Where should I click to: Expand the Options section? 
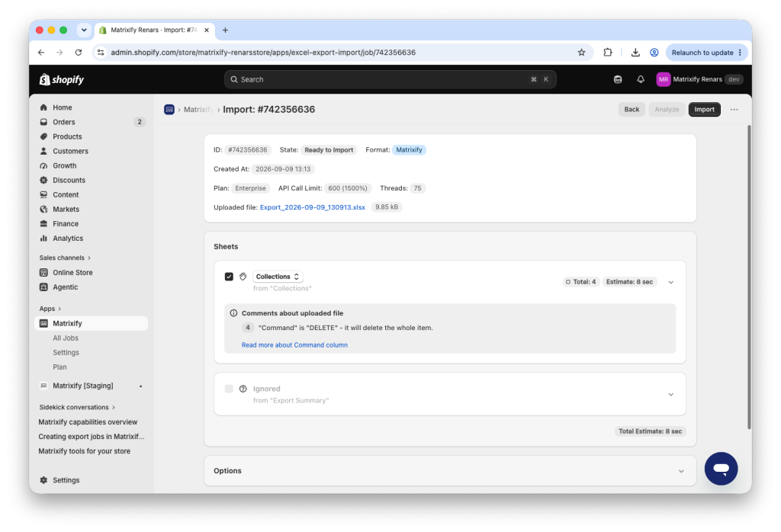tap(681, 471)
